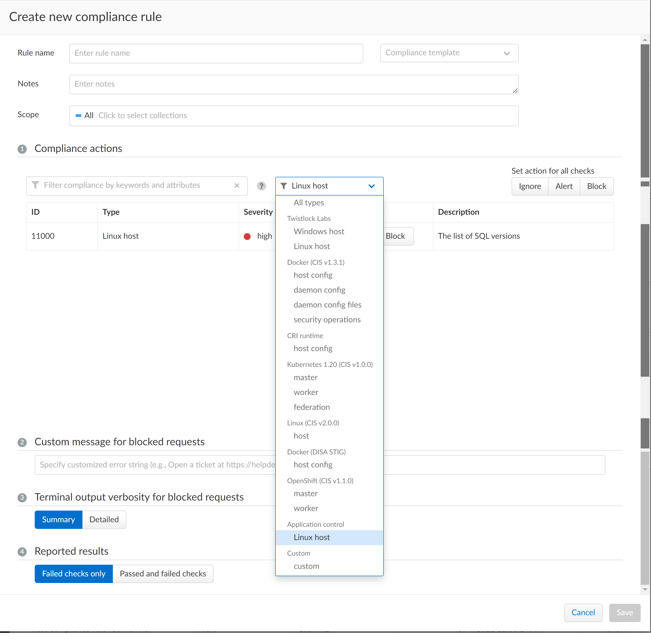Open the Scope collections selector
This screenshot has height=644, width=651.
[x=294, y=116]
